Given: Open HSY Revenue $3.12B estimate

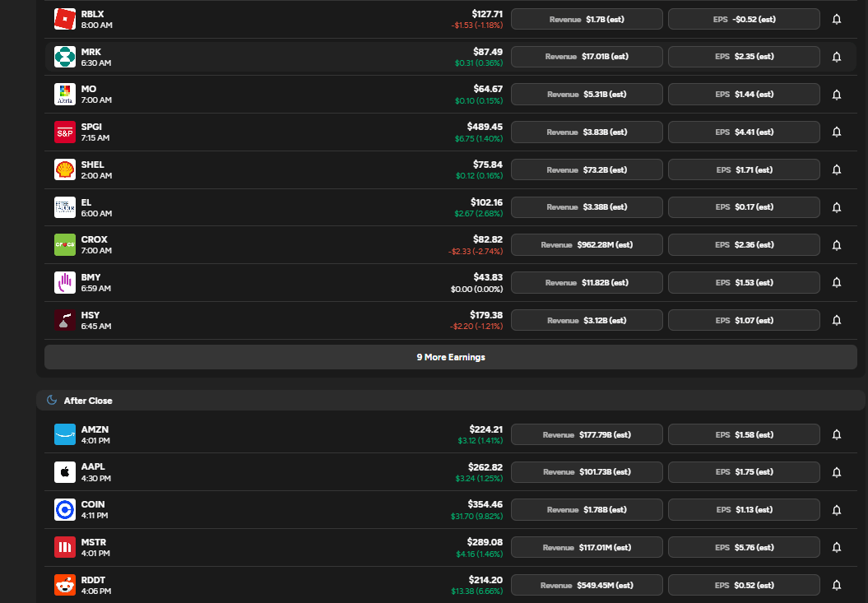Looking at the screenshot, I should 587,320.
